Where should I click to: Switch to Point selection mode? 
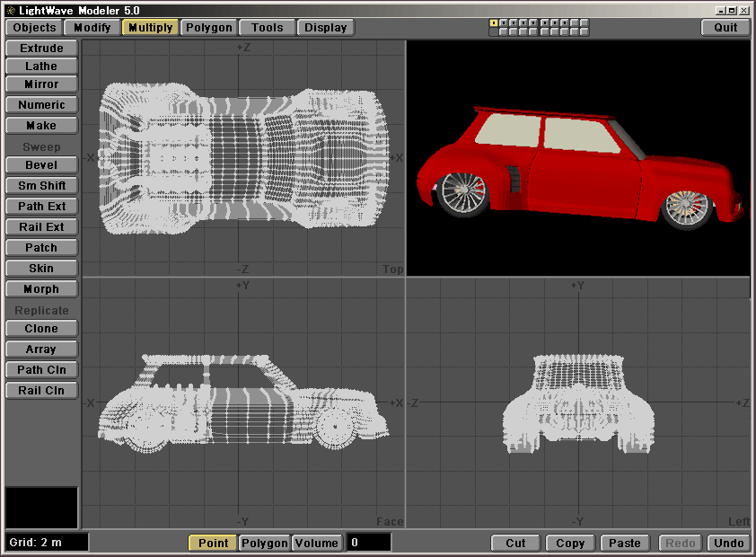(213, 543)
